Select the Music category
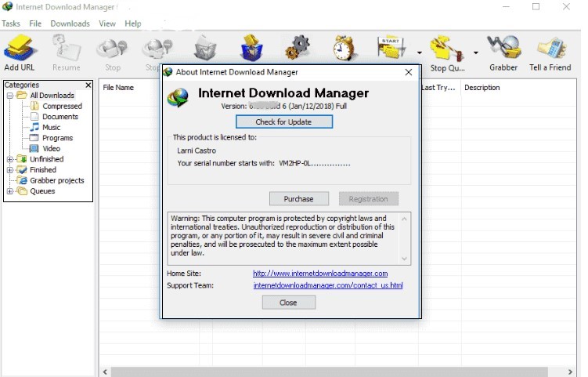588x377 pixels. 52,127
